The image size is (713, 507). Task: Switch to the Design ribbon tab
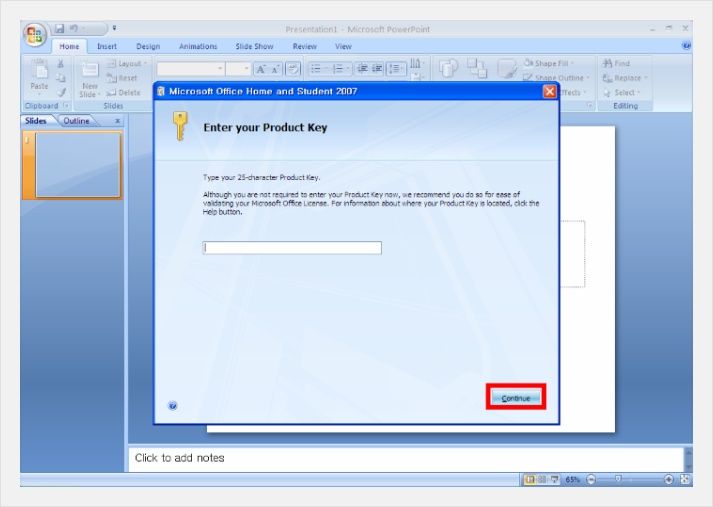[x=148, y=46]
